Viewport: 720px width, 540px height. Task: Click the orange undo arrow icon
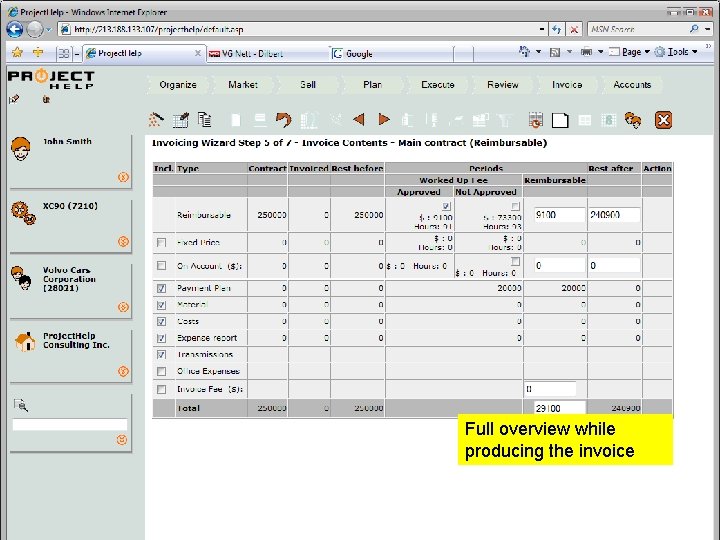[283, 120]
